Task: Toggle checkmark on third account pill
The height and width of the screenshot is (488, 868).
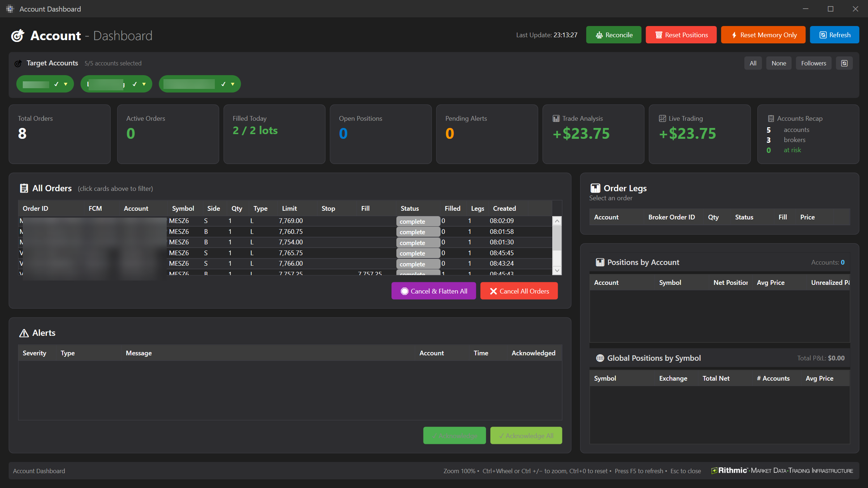Action: [x=223, y=84]
